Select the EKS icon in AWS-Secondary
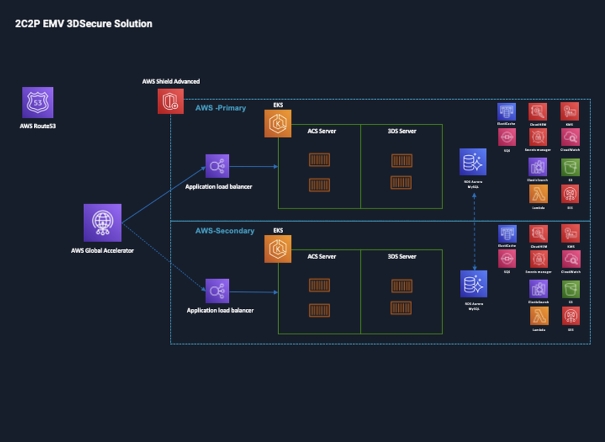The image size is (605, 442). pyautogui.click(x=278, y=250)
